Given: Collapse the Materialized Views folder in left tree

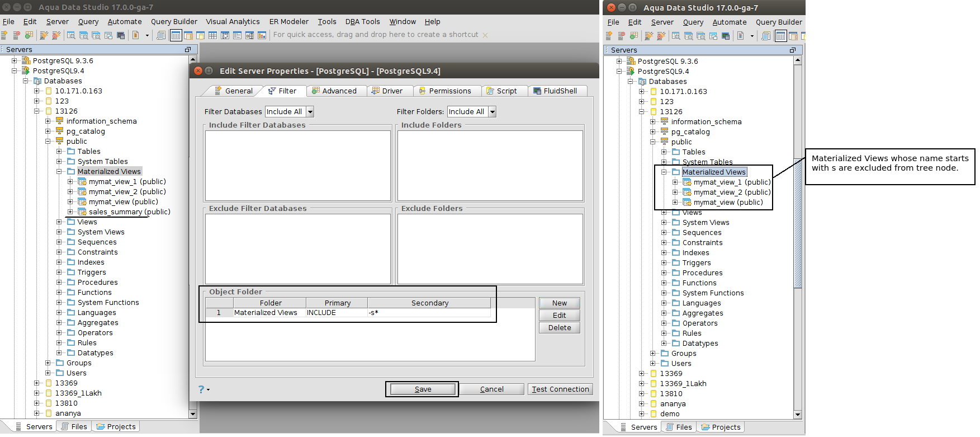Looking at the screenshot, I should click(59, 172).
